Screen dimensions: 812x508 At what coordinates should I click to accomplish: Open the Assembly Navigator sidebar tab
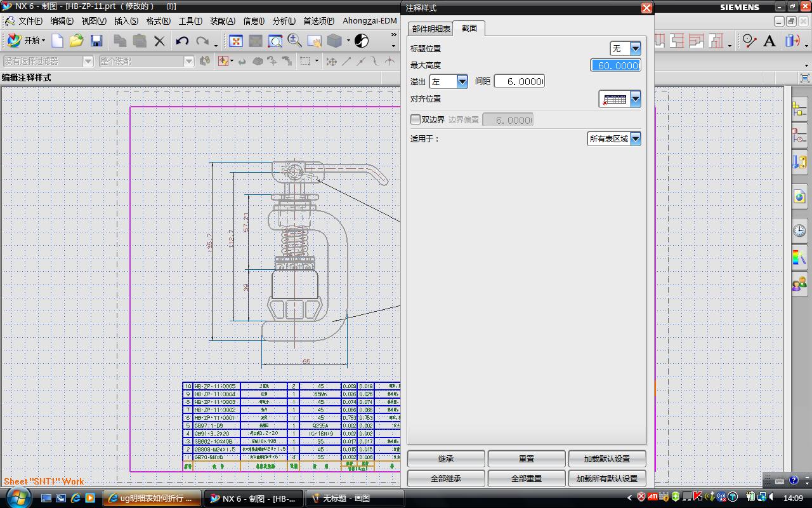tap(799, 109)
